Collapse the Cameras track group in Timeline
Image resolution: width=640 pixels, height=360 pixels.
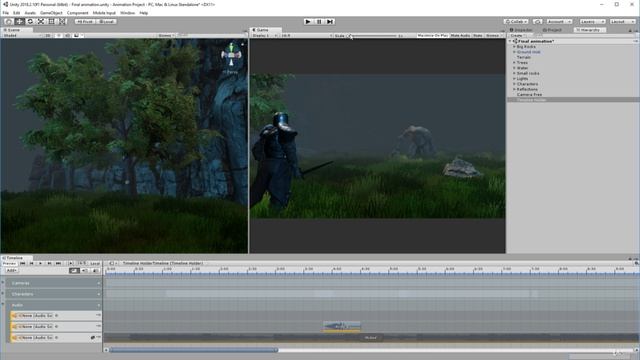(3, 282)
